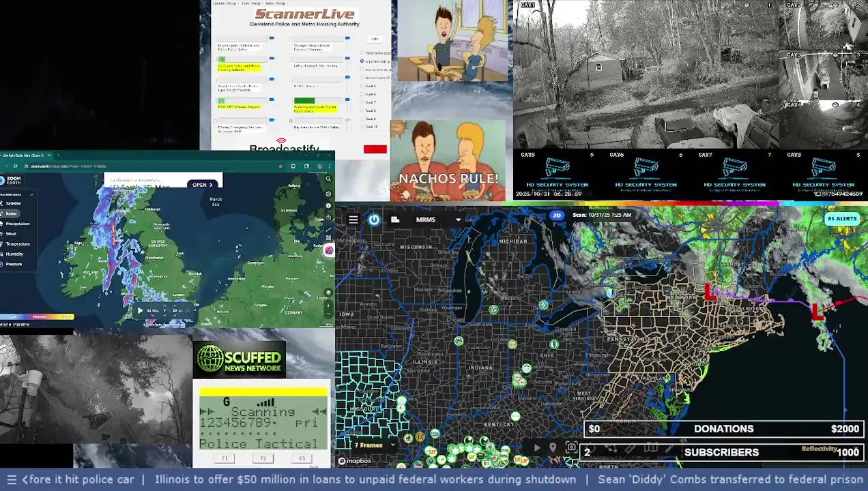Click the Zoom Earth measure distance icon
The height and width of the screenshot is (491, 868).
coord(328,228)
